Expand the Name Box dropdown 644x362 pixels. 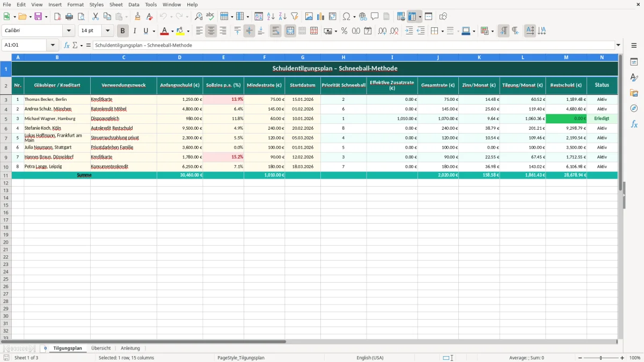[x=53, y=45]
